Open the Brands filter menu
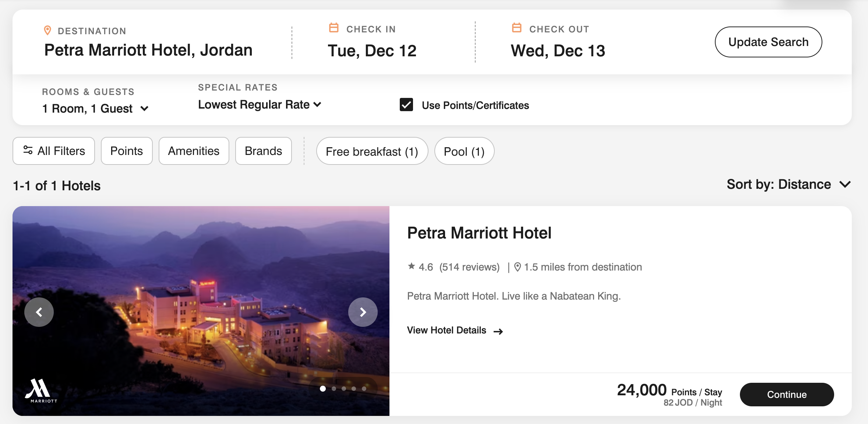This screenshot has width=868, height=424. pyautogui.click(x=264, y=151)
